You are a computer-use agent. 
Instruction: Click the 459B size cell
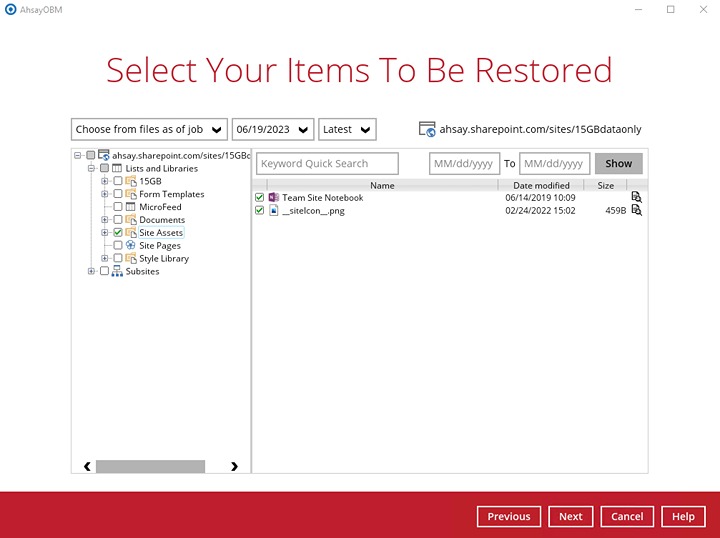pos(615,211)
